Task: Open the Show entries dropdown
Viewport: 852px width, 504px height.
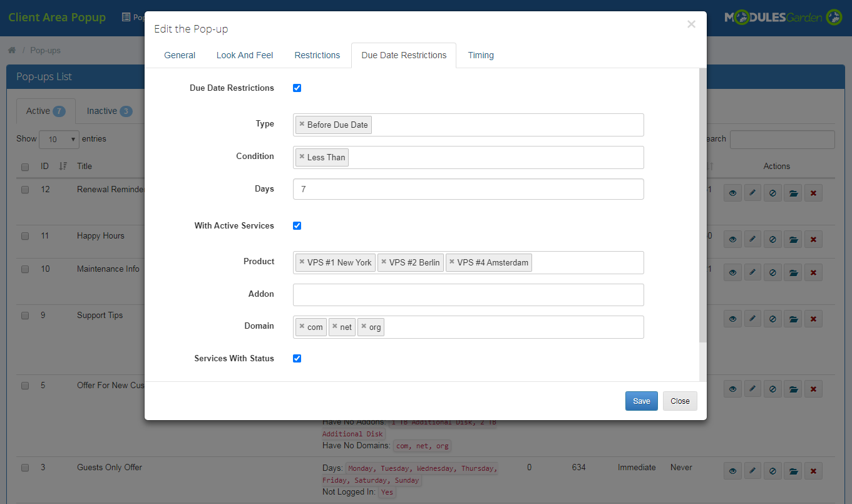Action: [x=59, y=139]
